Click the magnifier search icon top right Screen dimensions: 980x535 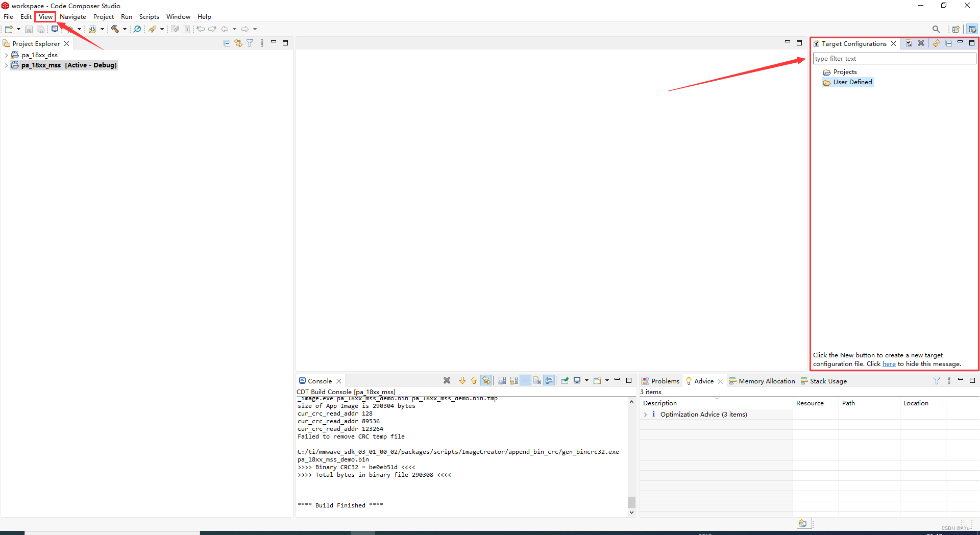[936, 29]
